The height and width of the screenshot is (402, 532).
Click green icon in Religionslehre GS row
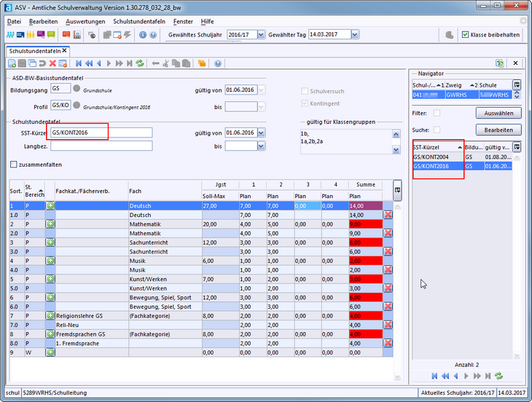point(50,315)
